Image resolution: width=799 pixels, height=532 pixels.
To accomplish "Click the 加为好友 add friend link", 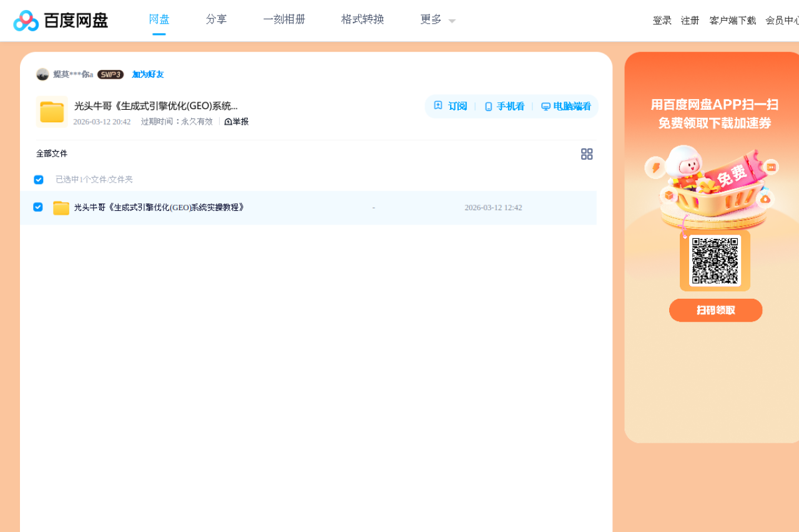I will point(147,74).
